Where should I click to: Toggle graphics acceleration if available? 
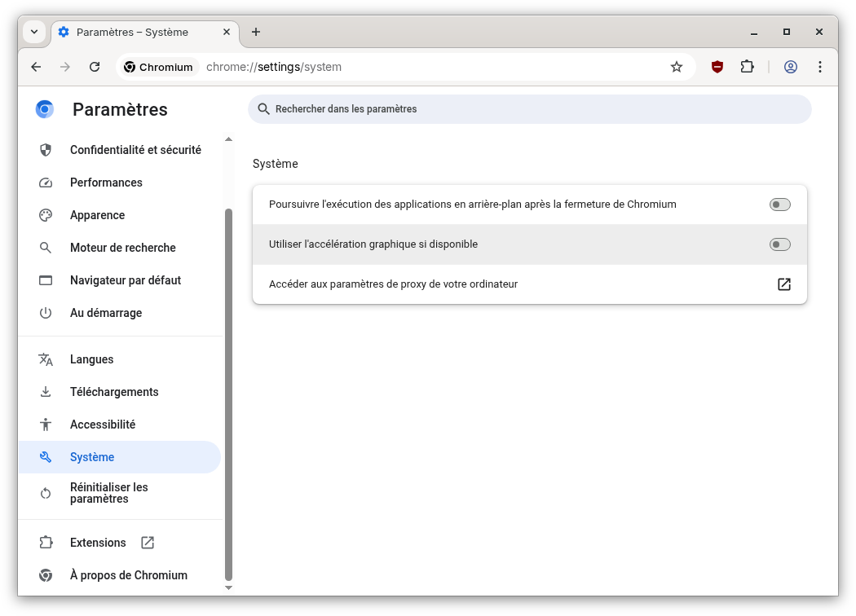click(x=779, y=244)
